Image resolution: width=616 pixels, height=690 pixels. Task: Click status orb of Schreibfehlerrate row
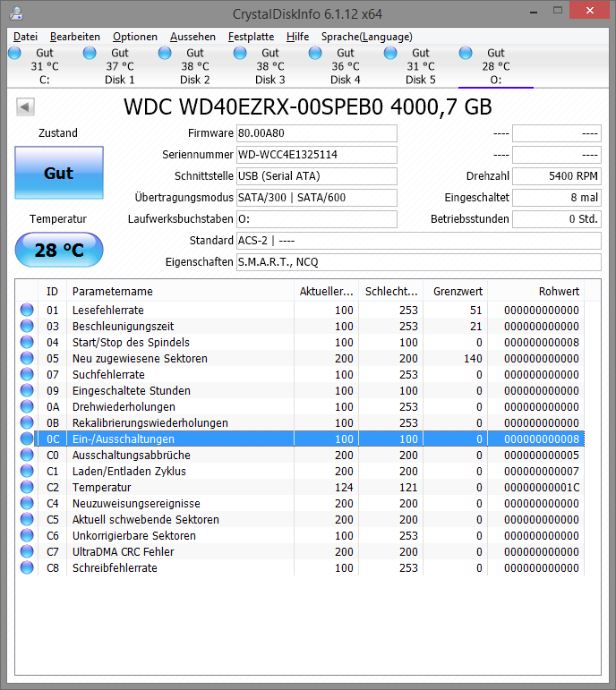27,567
